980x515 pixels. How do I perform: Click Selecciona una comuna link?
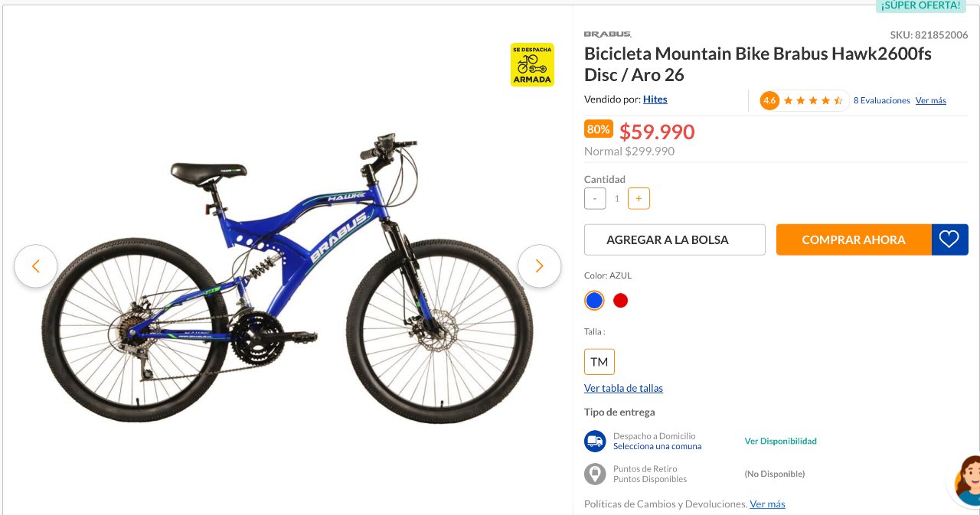pyautogui.click(x=657, y=446)
